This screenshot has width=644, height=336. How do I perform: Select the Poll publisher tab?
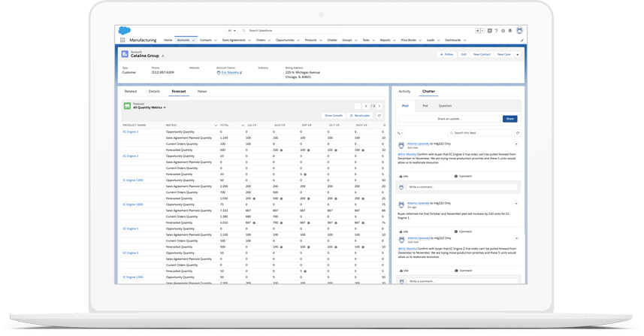coord(425,106)
